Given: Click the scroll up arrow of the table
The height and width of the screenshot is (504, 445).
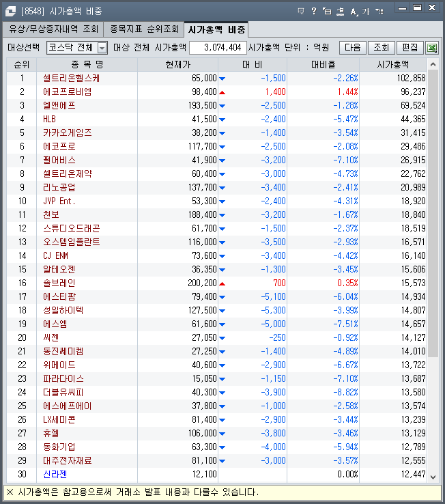Looking at the screenshot, I should pos(433,64).
